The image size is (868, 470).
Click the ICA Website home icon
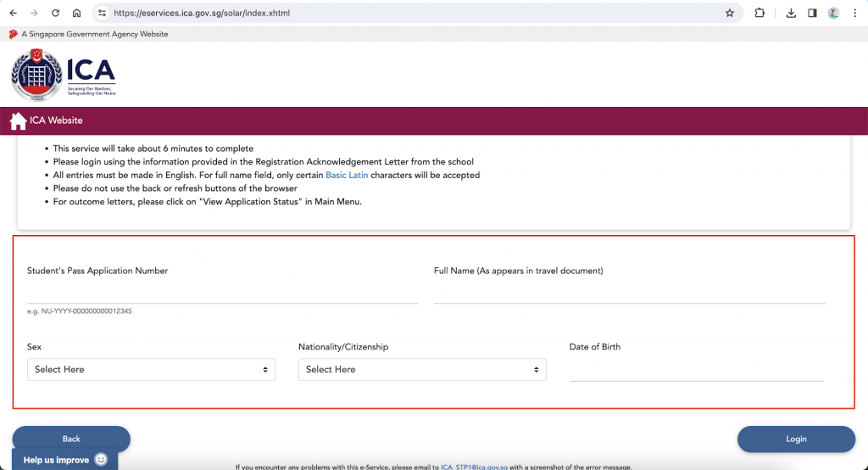18,121
